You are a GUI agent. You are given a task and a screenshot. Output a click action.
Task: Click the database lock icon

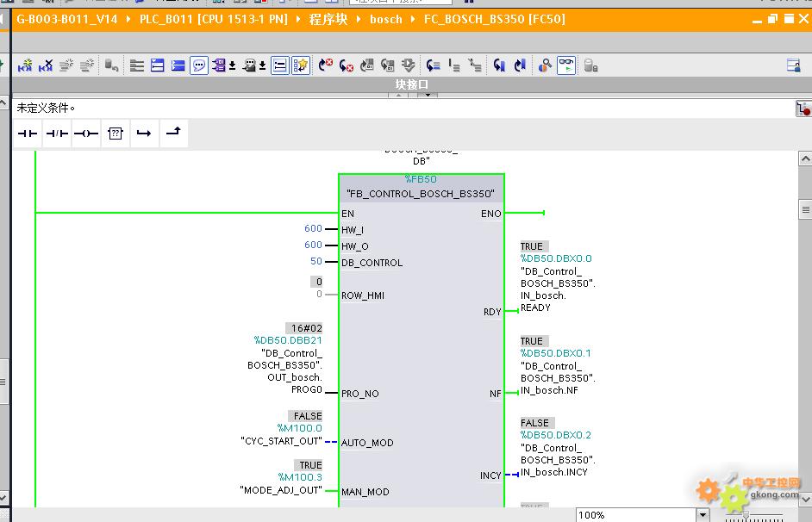click(x=590, y=65)
